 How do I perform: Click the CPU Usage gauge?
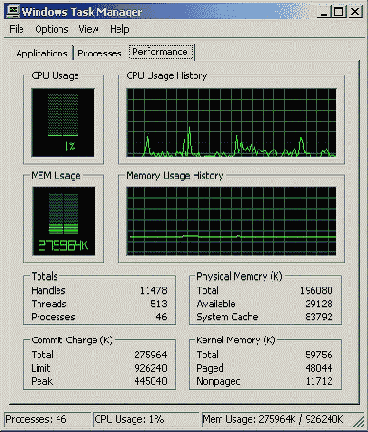click(x=63, y=123)
